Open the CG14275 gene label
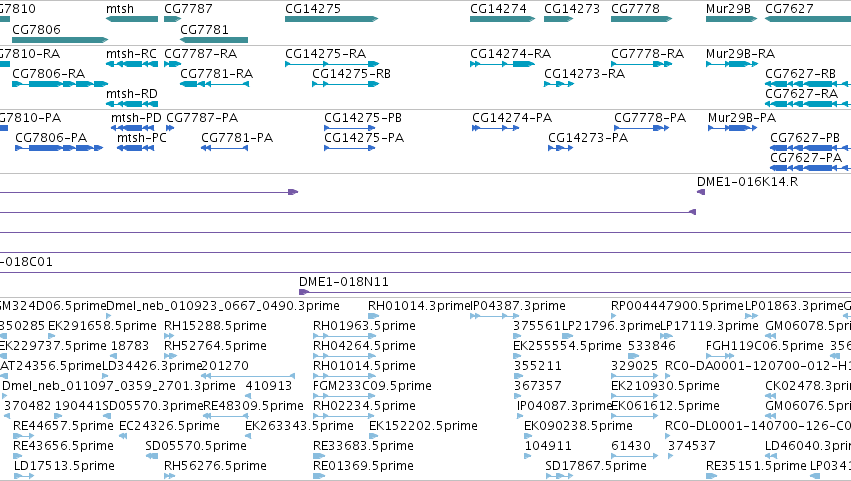Image resolution: width=851 pixels, height=481 pixels. click(x=313, y=9)
